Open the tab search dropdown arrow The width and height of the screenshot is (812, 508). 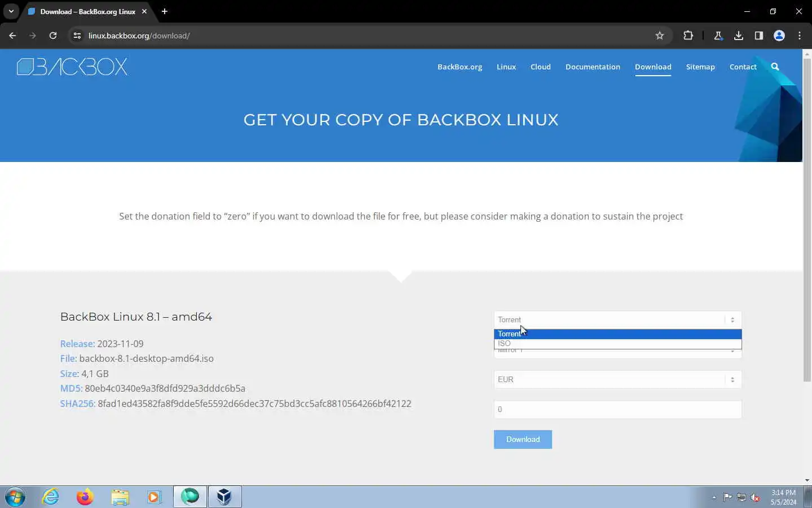click(x=11, y=11)
